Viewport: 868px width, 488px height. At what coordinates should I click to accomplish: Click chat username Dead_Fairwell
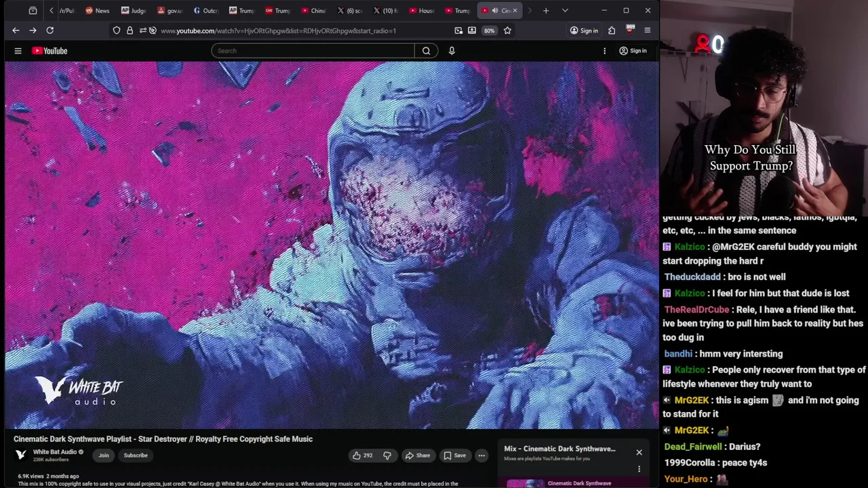(693, 447)
